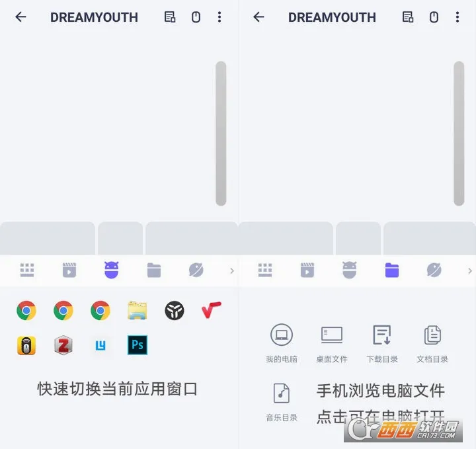476x449 pixels.
Task: Switch to the third Chrome window
Action: (100, 311)
